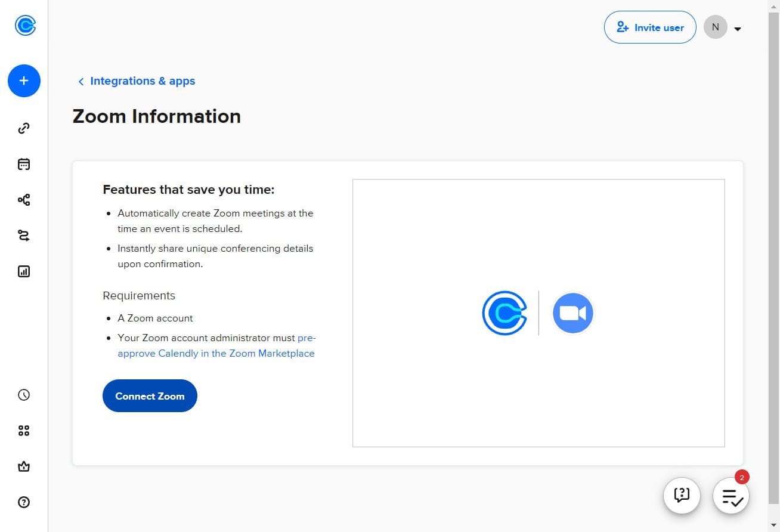Open Workflows from the sidebar
The height and width of the screenshot is (532, 780).
tap(24, 200)
